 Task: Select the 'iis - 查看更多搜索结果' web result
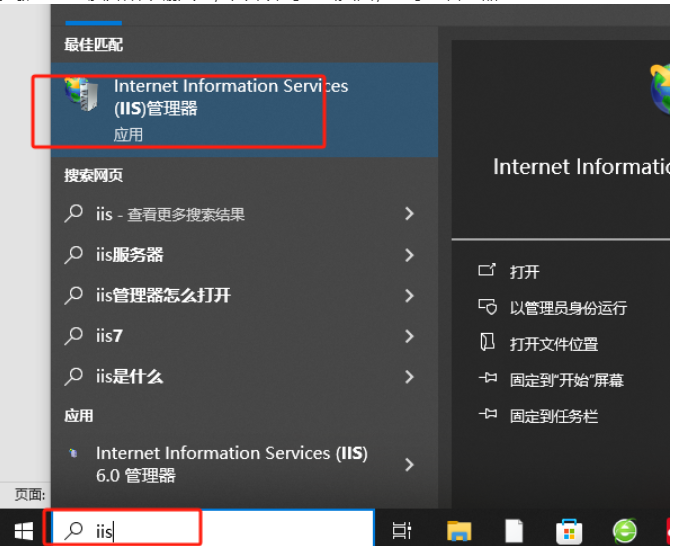coord(245,214)
